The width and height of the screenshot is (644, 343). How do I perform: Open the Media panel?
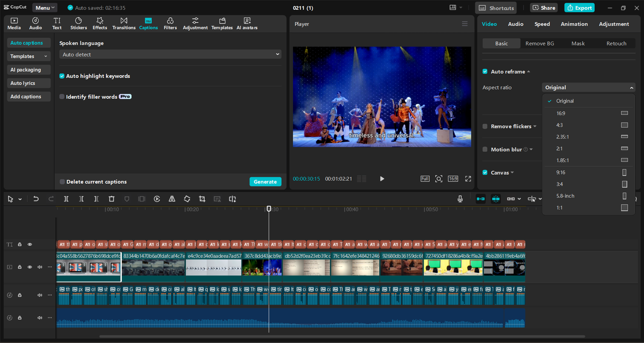[x=14, y=23]
